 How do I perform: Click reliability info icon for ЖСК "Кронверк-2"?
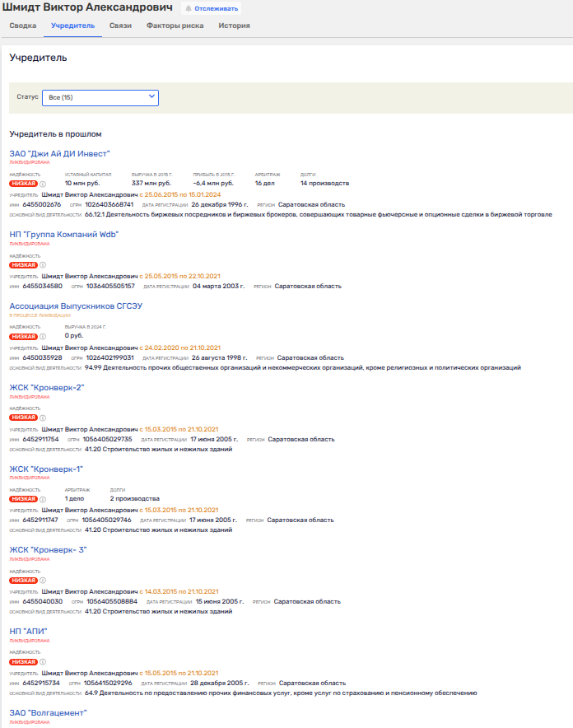(x=43, y=418)
